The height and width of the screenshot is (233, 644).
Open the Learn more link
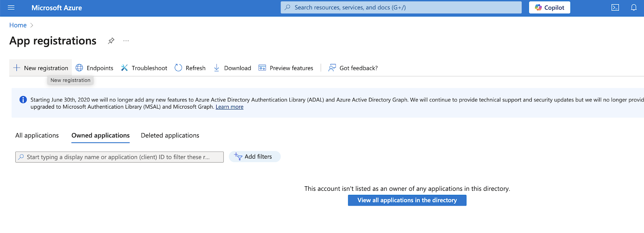coord(229,107)
